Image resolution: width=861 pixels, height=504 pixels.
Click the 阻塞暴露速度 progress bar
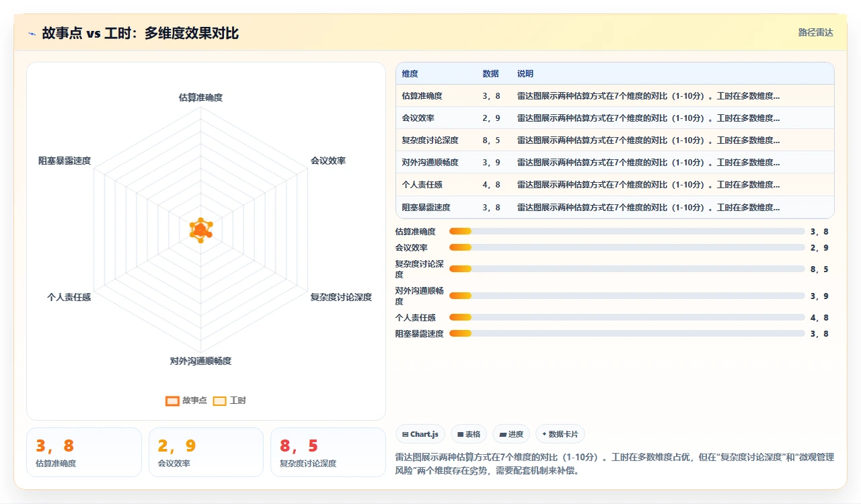click(627, 333)
